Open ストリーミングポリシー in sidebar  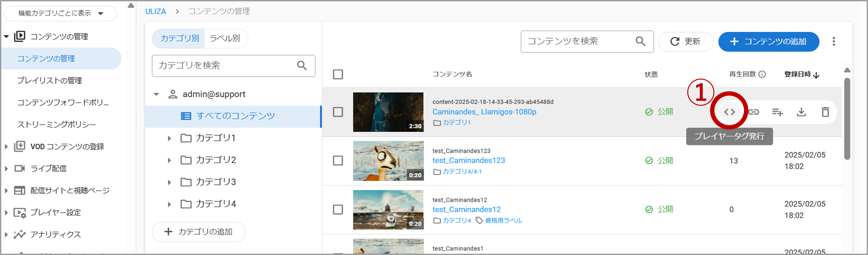(56, 125)
